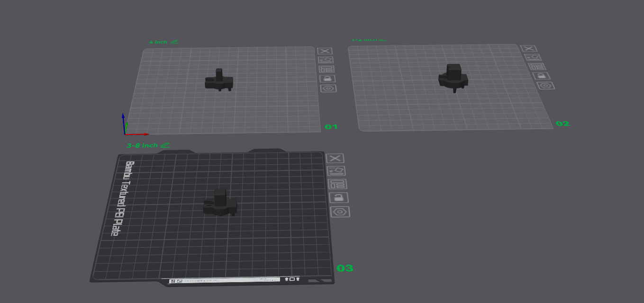Arrange objects on plate 01
The height and width of the screenshot is (303, 644).
pos(327,69)
